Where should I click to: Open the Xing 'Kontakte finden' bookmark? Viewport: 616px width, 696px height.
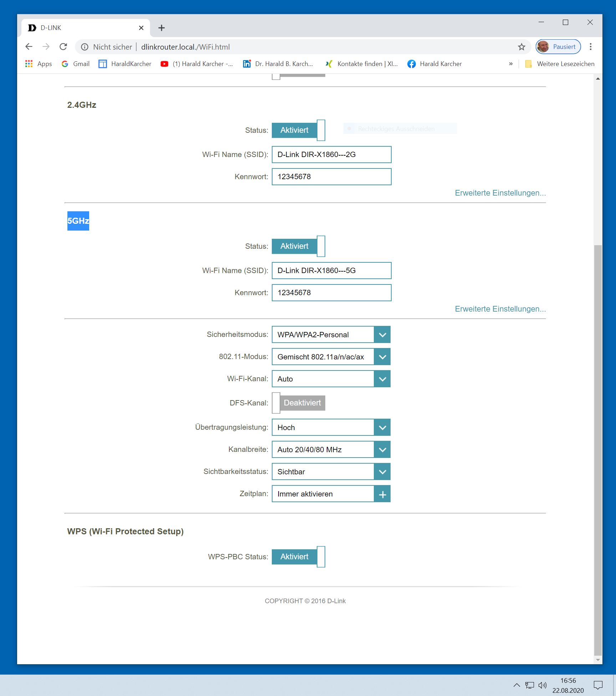coord(361,64)
